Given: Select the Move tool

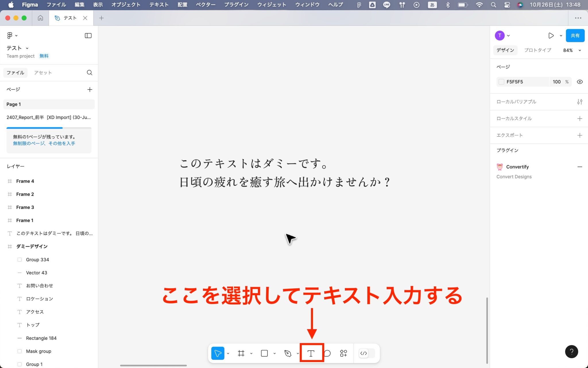Looking at the screenshot, I should click(218, 353).
